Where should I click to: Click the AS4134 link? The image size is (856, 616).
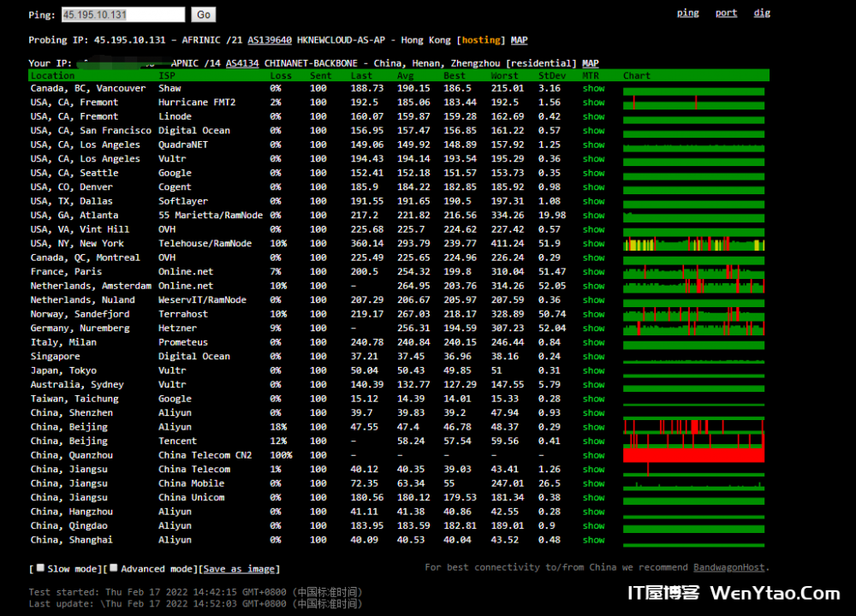pyautogui.click(x=242, y=63)
